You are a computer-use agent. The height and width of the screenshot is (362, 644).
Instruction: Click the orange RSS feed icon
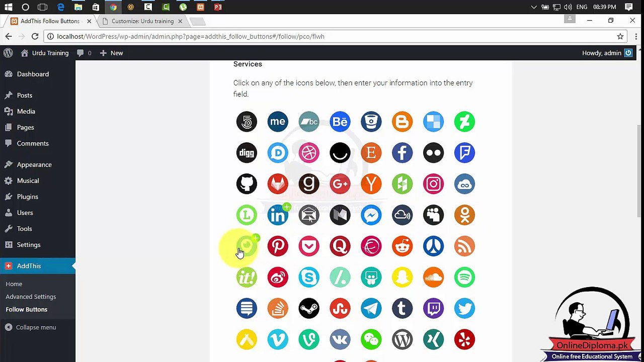[464, 246]
